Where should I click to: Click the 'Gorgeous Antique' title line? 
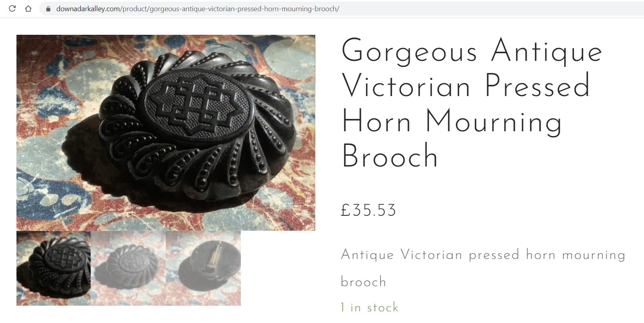pyautogui.click(x=472, y=52)
